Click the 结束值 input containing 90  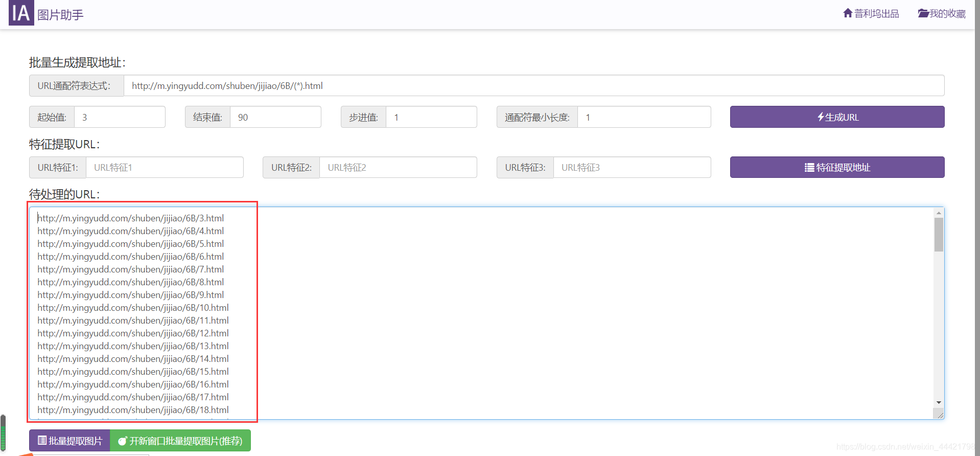275,117
